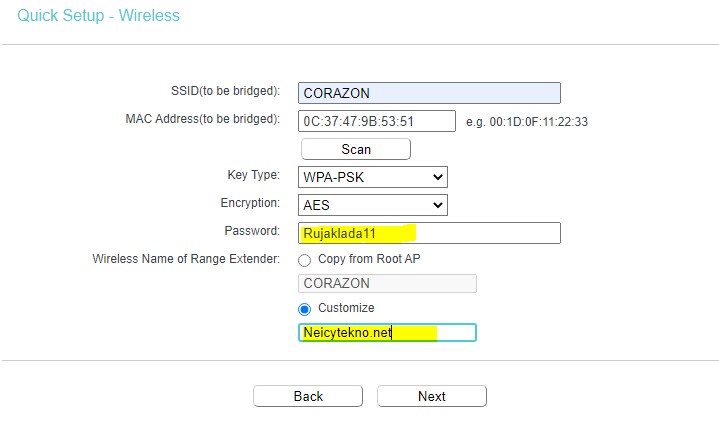This screenshot has height=431, width=719.
Task: Go back with the Back button
Action: [308, 396]
